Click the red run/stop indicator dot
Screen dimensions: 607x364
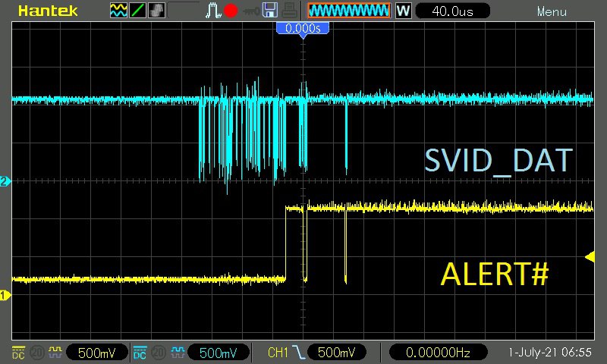pyautogui.click(x=231, y=11)
